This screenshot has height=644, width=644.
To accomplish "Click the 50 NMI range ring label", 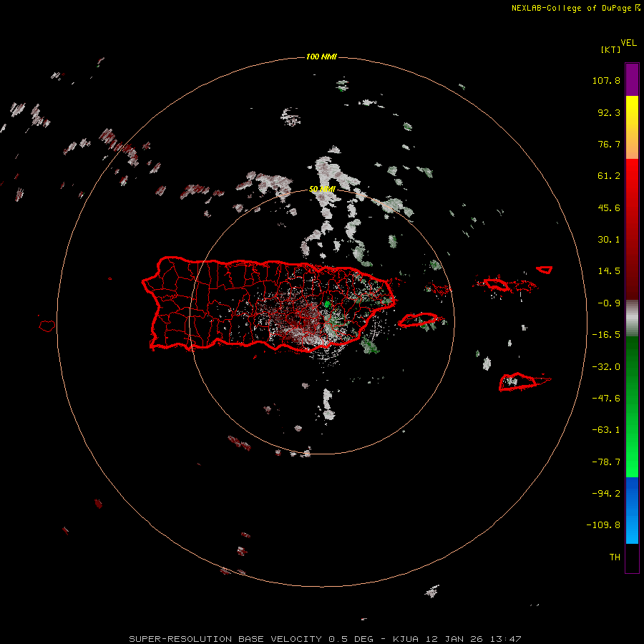I will [x=322, y=189].
